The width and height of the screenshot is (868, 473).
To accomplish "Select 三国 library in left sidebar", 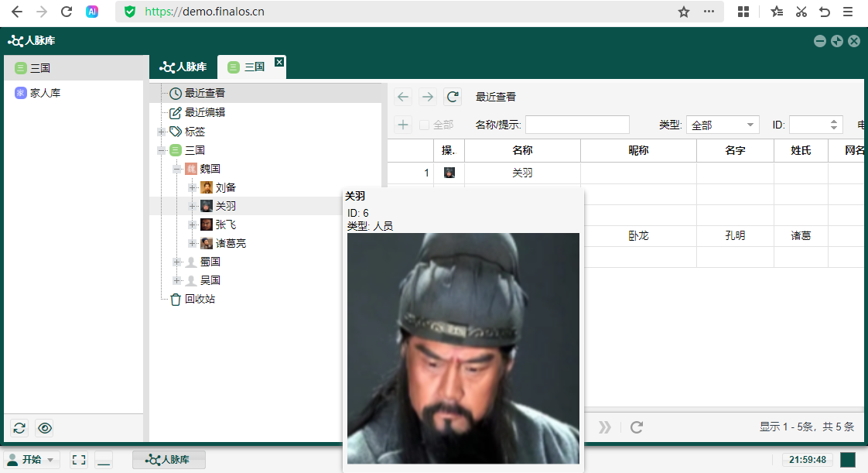I will 73,68.
